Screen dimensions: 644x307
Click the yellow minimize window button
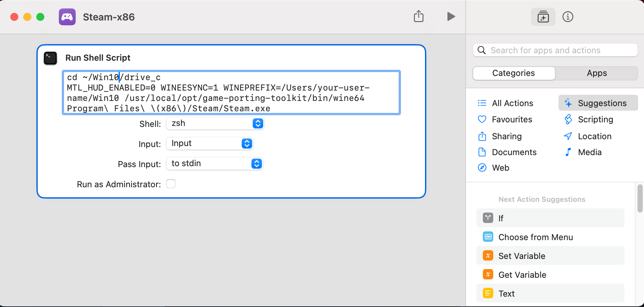(27, 17)
